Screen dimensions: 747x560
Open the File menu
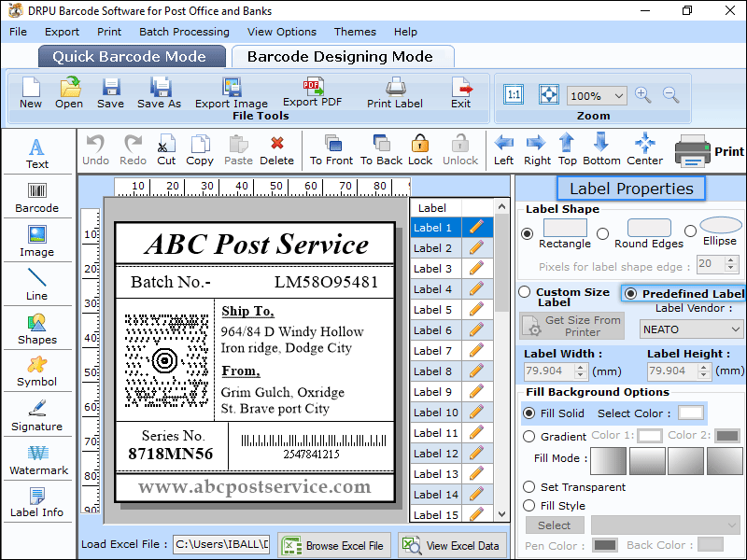18,32
